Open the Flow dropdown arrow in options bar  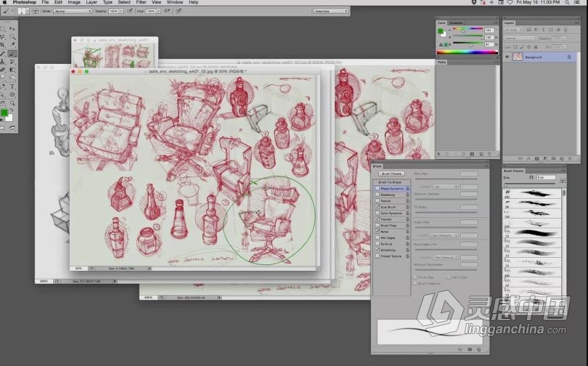pyautogui.click(x=158, y=11)
